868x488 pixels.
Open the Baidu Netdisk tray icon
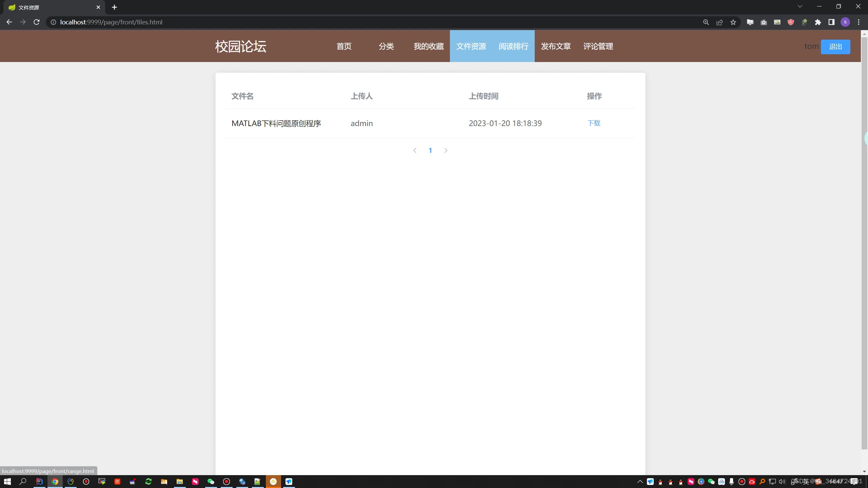click(721, 482)
